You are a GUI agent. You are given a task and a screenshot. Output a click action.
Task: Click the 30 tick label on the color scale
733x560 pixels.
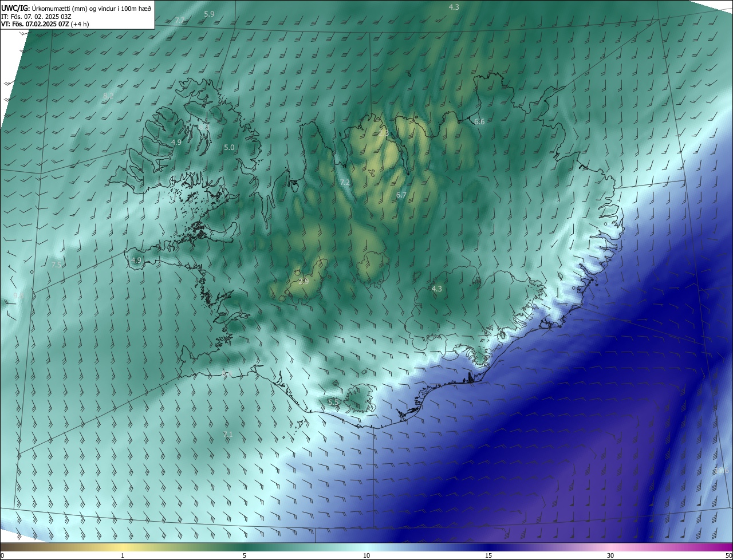click(610, 555)
